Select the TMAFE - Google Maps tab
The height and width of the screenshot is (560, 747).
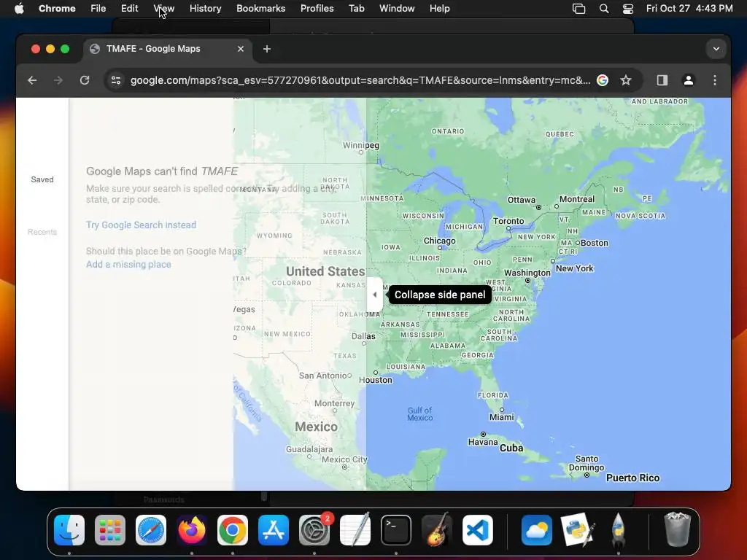(168, 49)
